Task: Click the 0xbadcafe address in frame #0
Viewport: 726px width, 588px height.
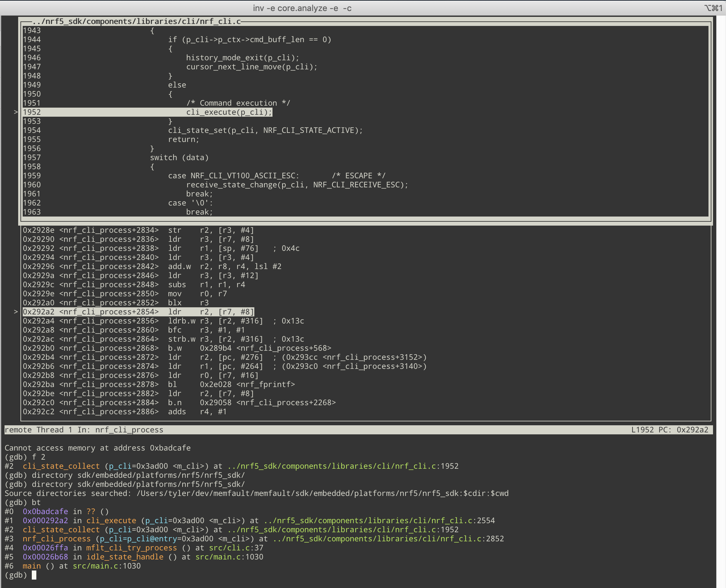Action: [x=45, y=512]
